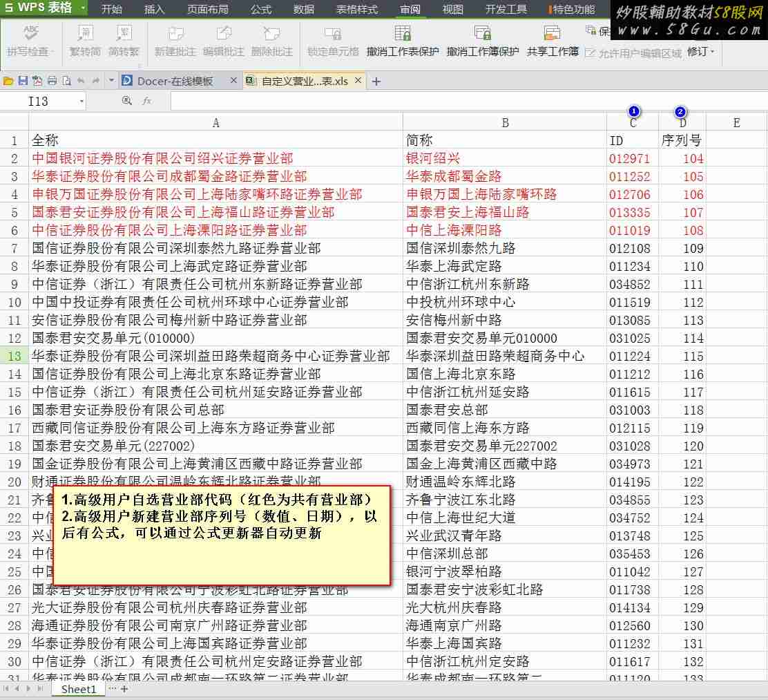Click the 删除批注 delete comment icon
This screenshot has height=700, width=768.
[272, 33]
